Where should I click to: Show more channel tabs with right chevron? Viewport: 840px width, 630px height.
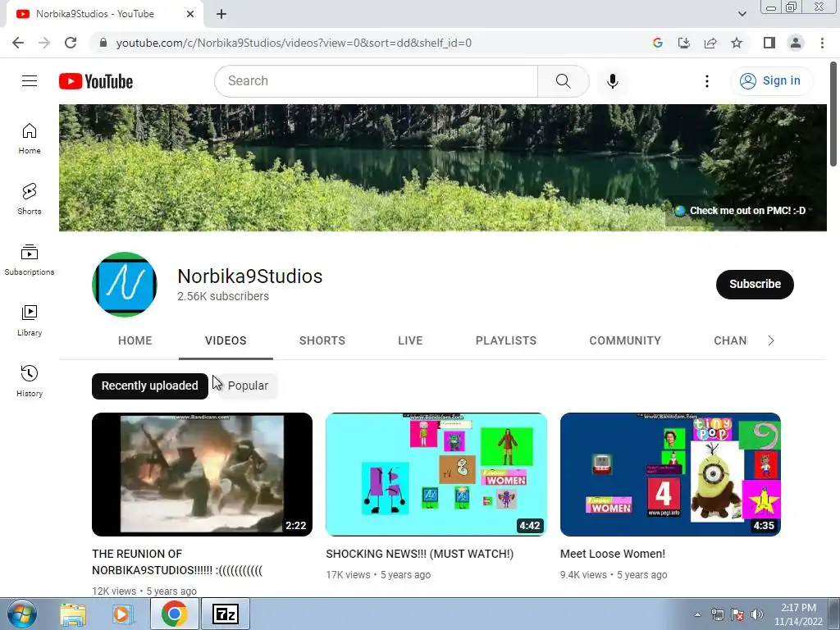771,340
